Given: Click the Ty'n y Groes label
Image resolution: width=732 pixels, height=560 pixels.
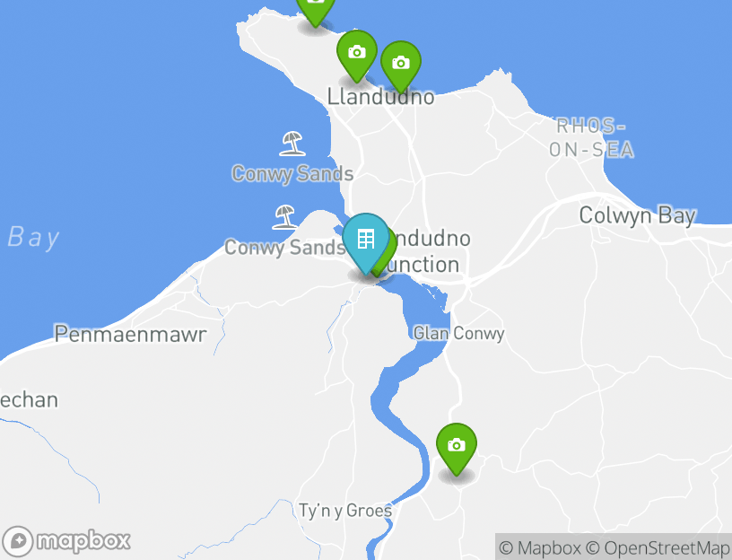Looking at the screenshot, I should [345, 511].
